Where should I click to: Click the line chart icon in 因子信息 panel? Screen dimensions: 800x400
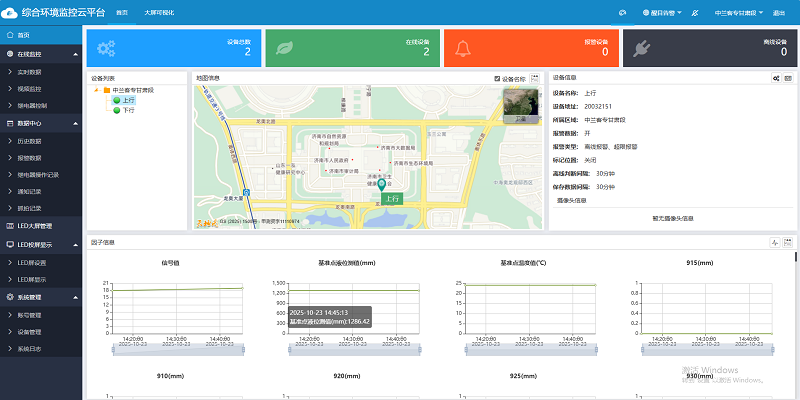[x=774, y=242]
